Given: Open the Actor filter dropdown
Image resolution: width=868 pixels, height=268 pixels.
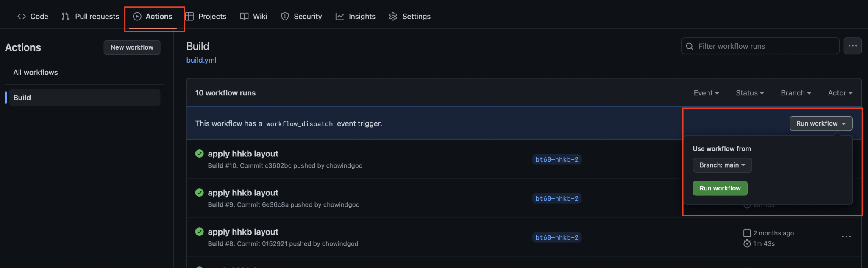Looking at the screenshot, I should pyautogui.click(x=840, y=93).
